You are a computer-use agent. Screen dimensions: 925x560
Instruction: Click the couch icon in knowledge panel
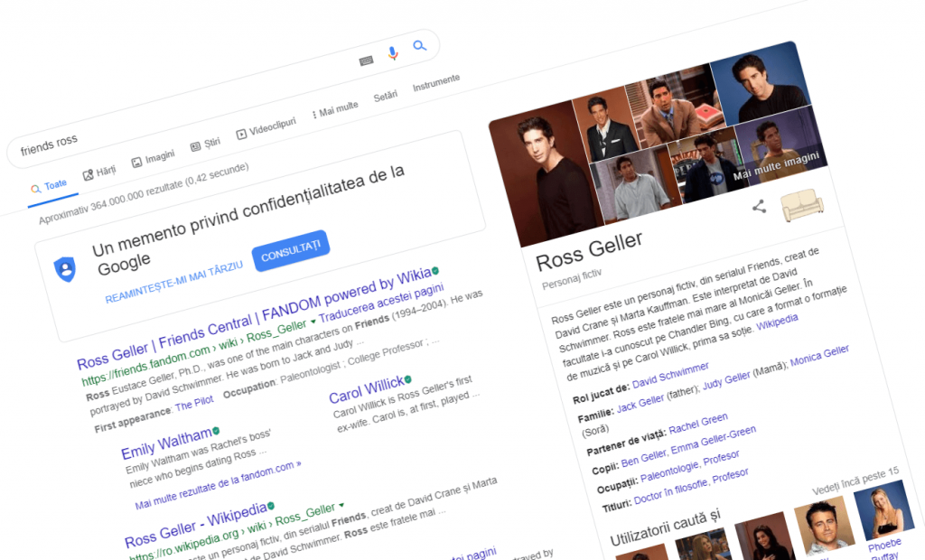pos(802,205)
